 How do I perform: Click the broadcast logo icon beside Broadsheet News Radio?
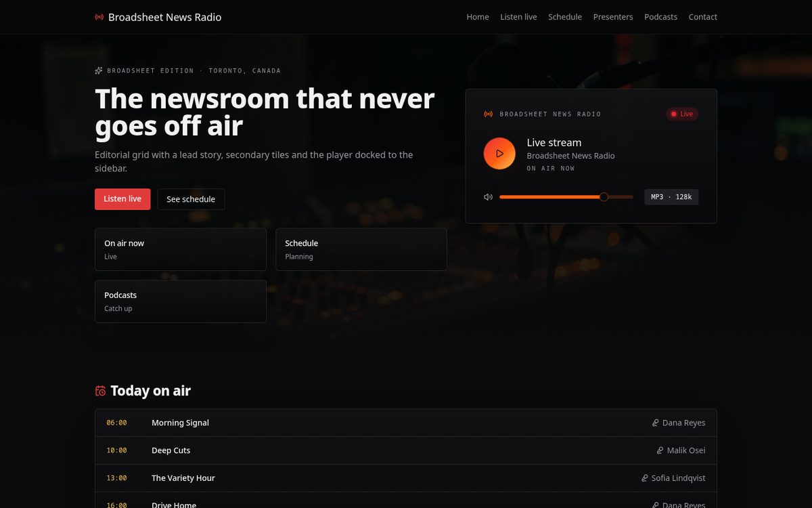99,17
